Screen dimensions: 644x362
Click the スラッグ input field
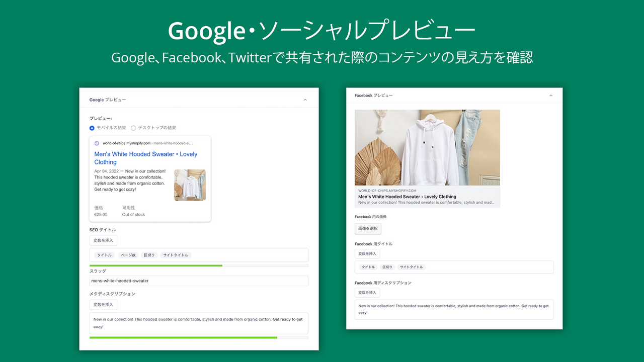point(199,281)
